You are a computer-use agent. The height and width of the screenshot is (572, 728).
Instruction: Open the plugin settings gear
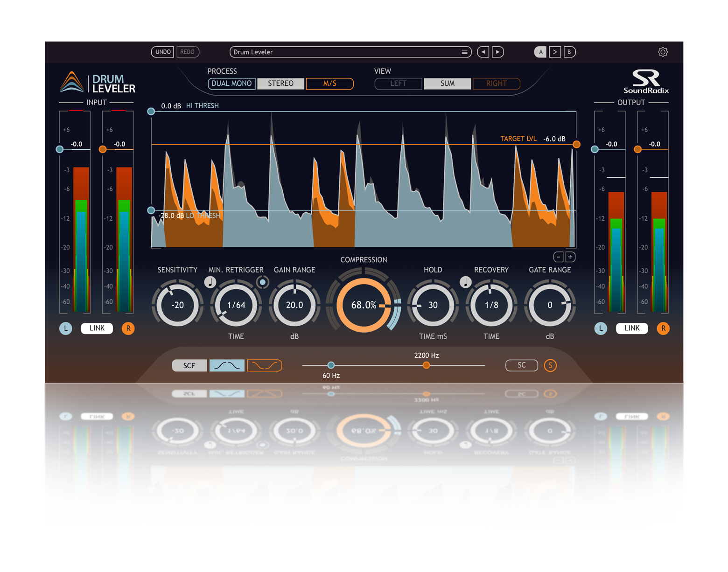tap(663, 52)
